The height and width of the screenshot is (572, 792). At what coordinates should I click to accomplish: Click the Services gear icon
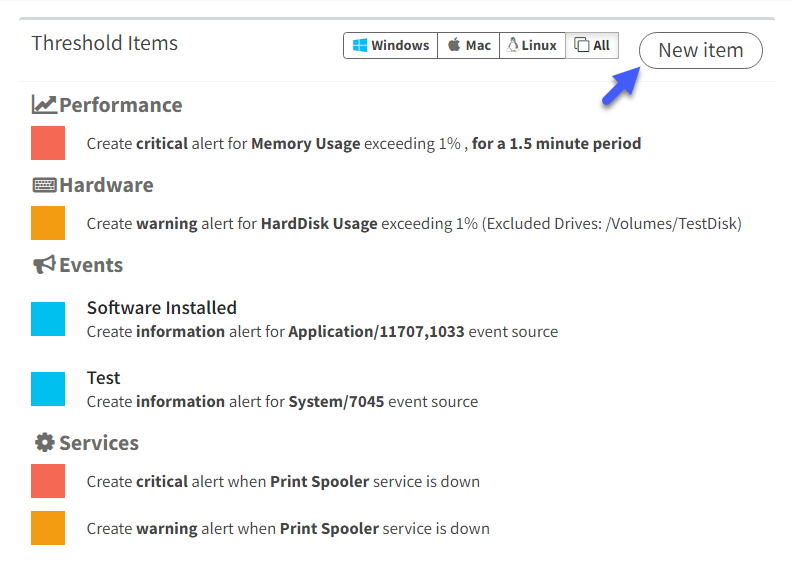tap(44, 443)
